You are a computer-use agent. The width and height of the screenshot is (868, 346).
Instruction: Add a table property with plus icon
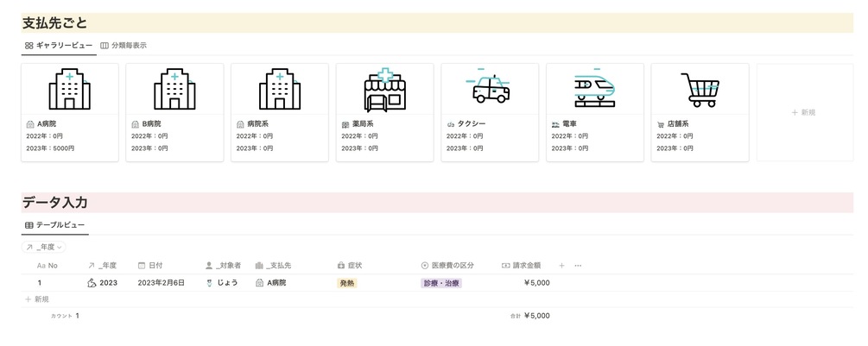561,266
